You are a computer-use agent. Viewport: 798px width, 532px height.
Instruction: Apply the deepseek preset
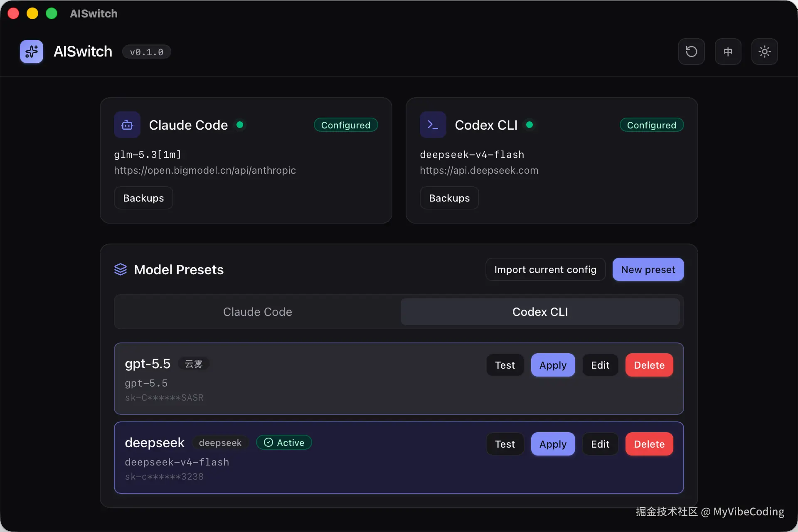point(553,444)
